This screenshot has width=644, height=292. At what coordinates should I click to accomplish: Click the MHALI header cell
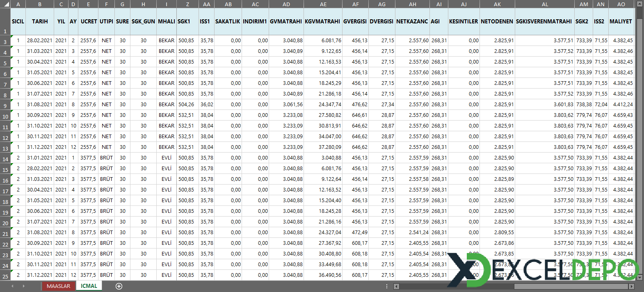[167, 21]
